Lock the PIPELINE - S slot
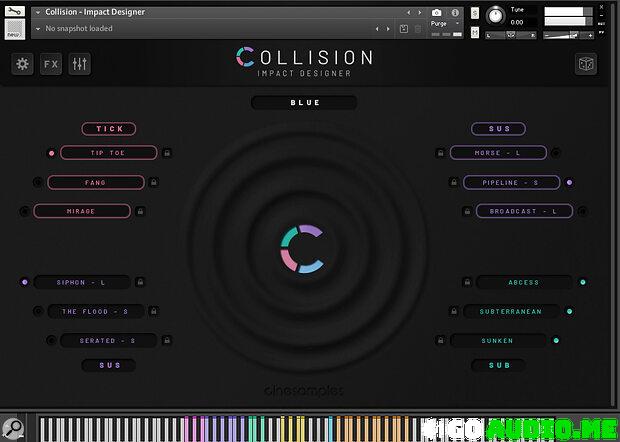The height and width of the screenshot is (442, 620). coord(454,182)
